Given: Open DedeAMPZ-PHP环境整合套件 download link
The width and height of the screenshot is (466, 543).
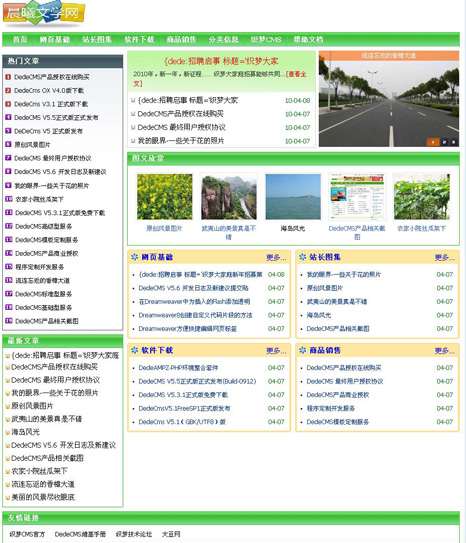Looking at the screenshot, I should (x=178, y=368).
